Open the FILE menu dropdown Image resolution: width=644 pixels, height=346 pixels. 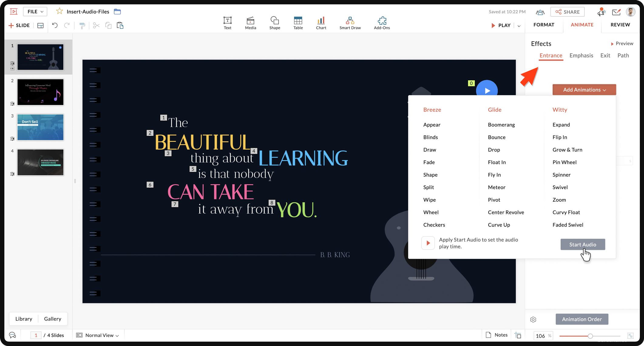pos(35,12)
